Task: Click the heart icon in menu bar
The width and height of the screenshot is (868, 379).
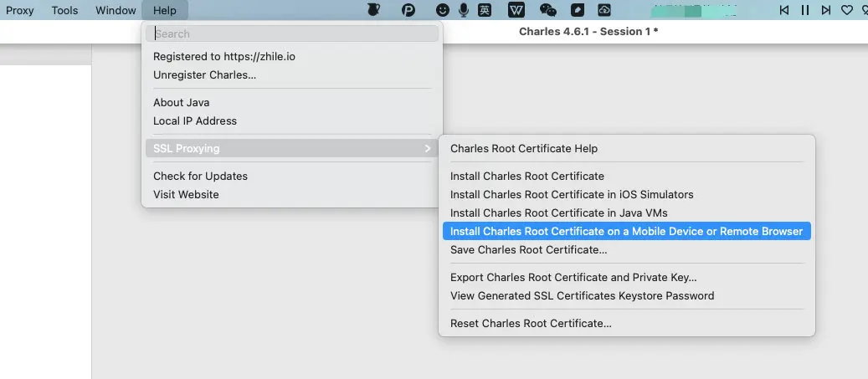Action: pyautogui.click(x=846, y=10)
